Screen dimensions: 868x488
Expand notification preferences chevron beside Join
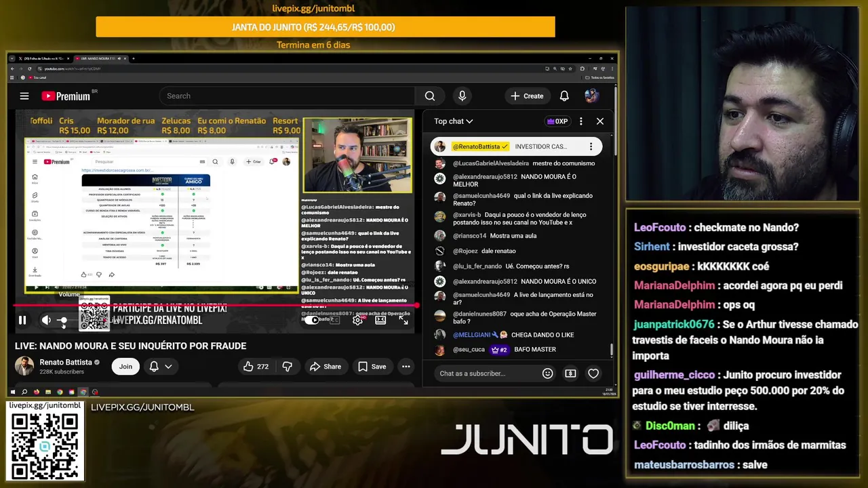click(168, 367)
